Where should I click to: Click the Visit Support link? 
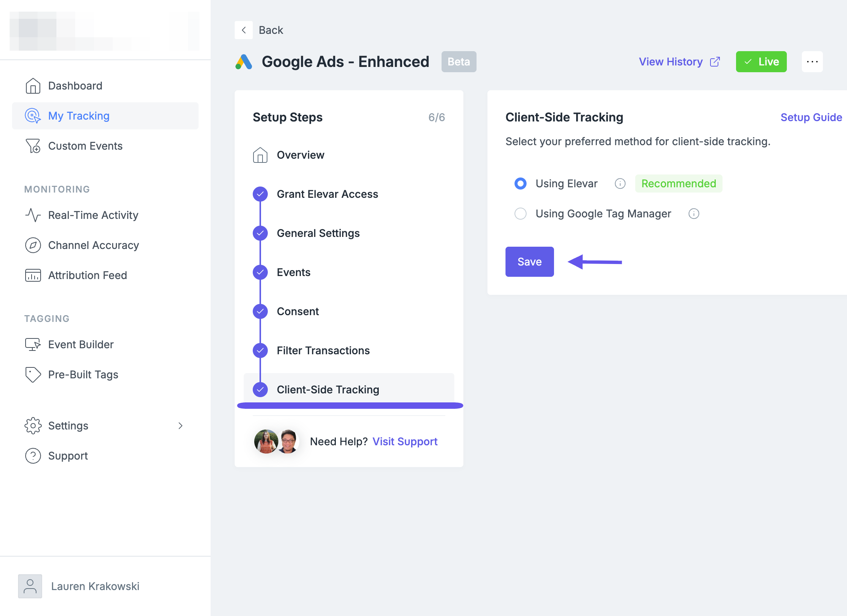coord(405,442)
